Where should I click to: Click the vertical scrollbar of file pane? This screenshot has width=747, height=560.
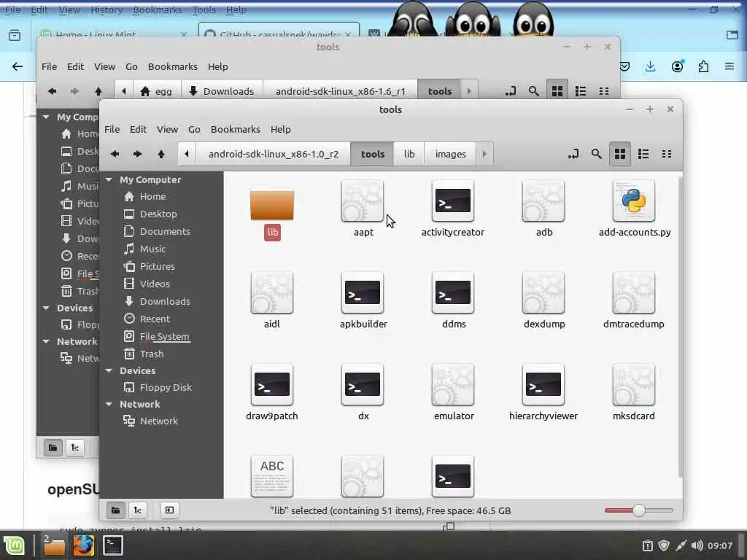tap(680, 327)
